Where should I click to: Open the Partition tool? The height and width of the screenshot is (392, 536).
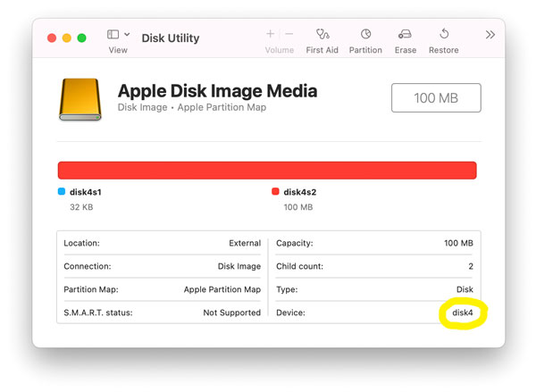[x=365, y=34]
